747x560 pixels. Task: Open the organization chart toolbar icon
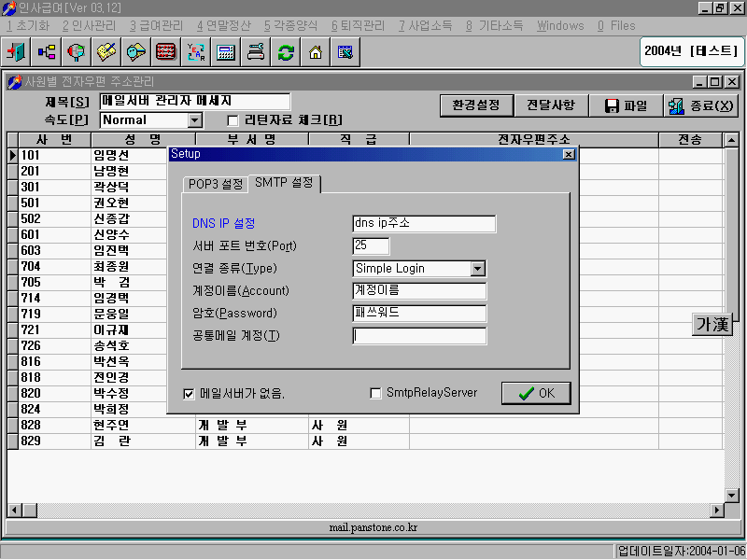pyautogui.click(x=47, y=52)
